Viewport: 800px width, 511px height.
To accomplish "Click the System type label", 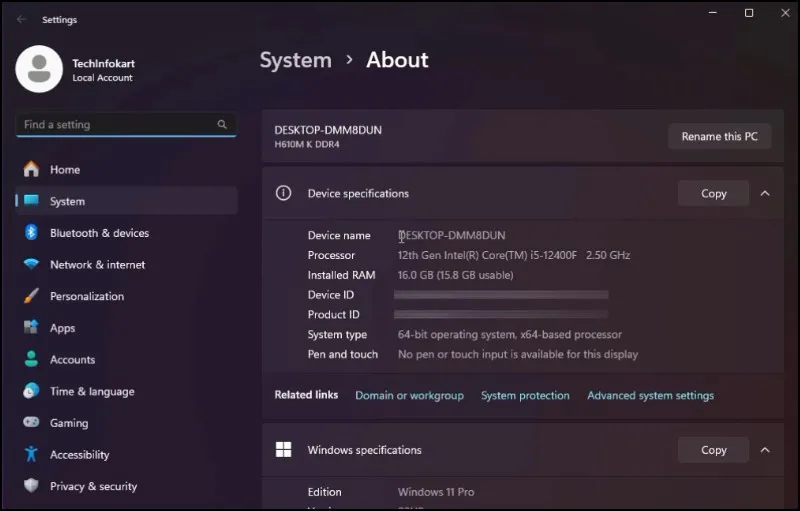I will pos(337,335).
